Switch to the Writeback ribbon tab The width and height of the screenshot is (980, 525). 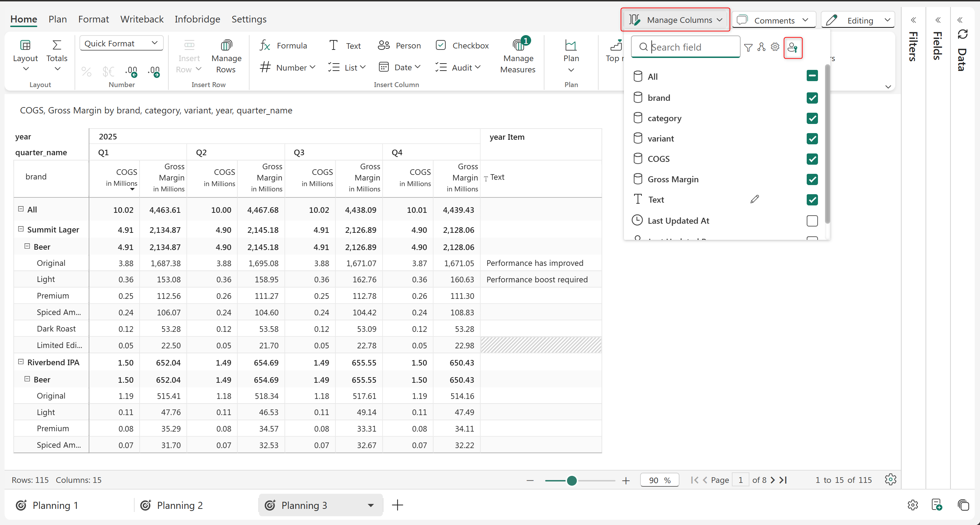(x=142, y=19)
